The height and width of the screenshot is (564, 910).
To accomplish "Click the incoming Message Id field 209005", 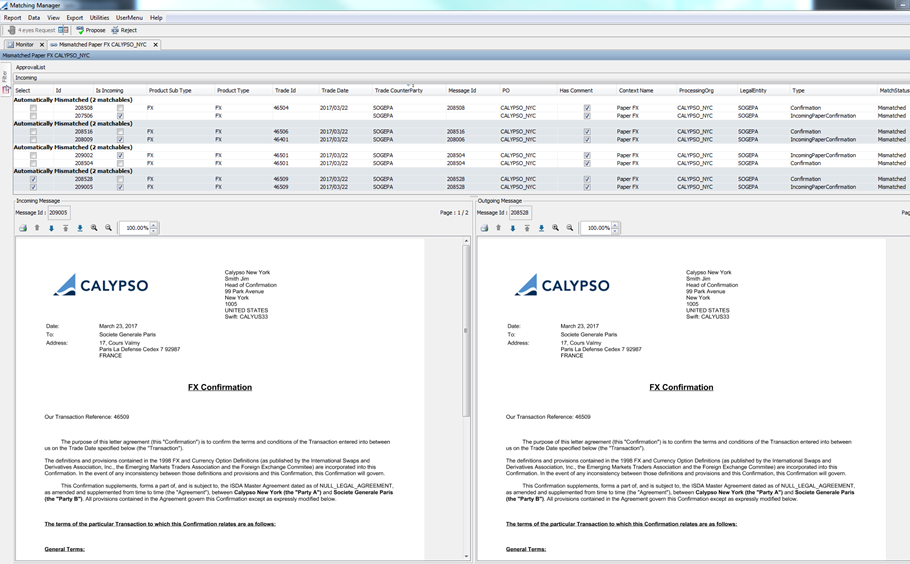I will (58, 213).
